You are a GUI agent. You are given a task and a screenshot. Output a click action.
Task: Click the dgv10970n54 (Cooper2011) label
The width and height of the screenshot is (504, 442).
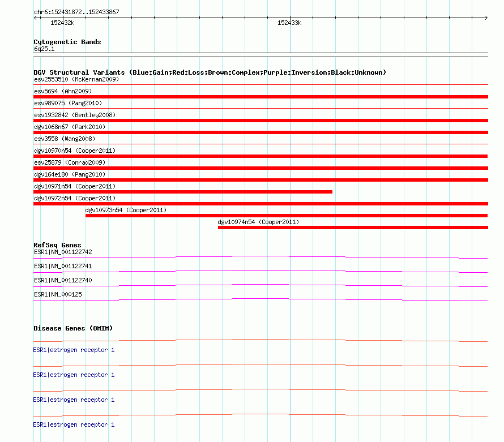click(75, 151)
